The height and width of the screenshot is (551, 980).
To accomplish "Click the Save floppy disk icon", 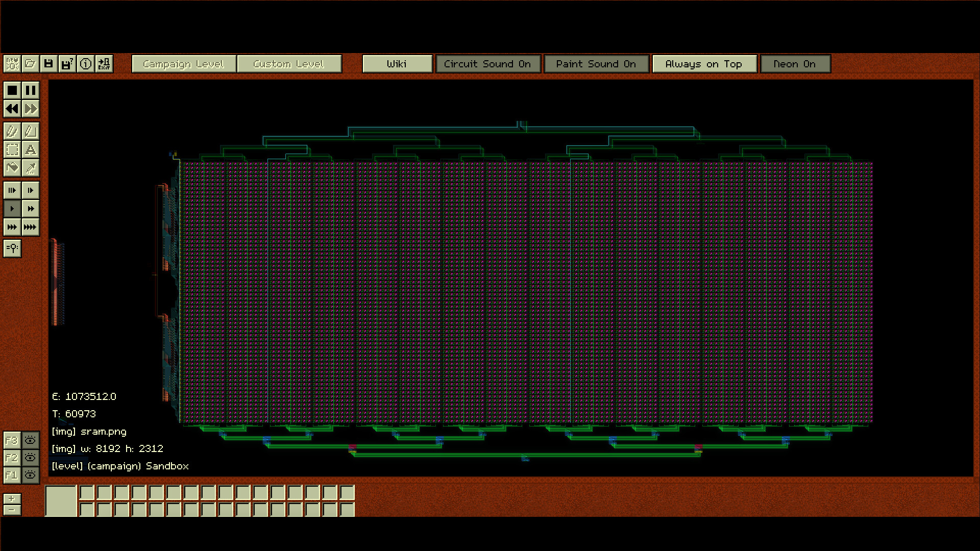I will pyautogui.click(x=48, y=64).
